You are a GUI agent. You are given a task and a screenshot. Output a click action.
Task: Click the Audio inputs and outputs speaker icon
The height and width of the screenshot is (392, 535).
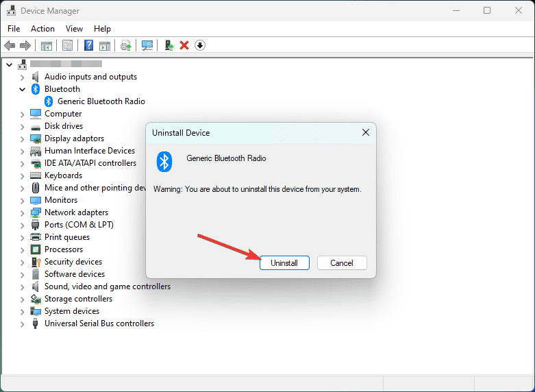(35, 77)
